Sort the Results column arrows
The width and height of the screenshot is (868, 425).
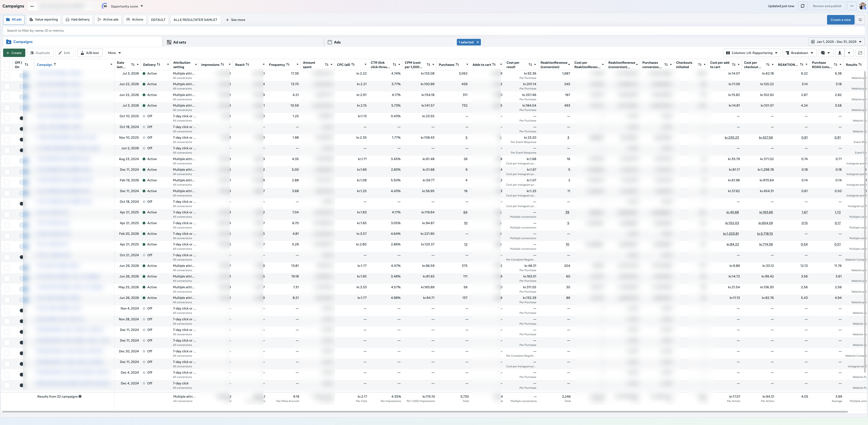[x=860, y=65]
